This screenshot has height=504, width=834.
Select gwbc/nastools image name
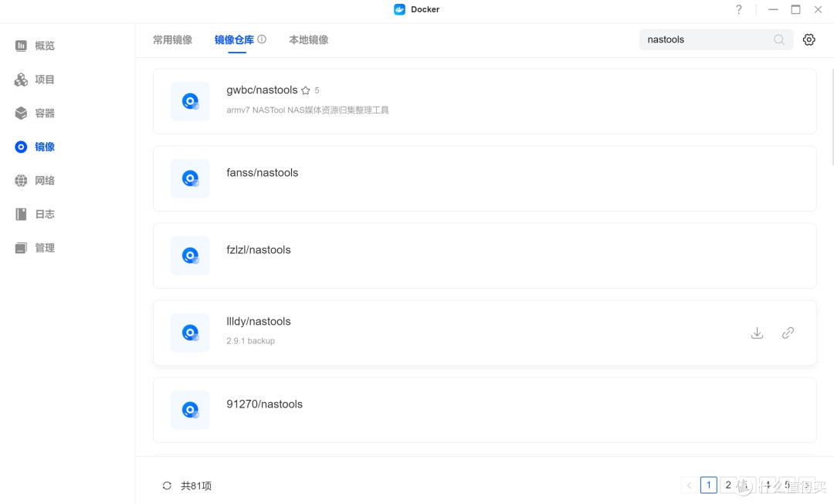[x=262, y=90]
